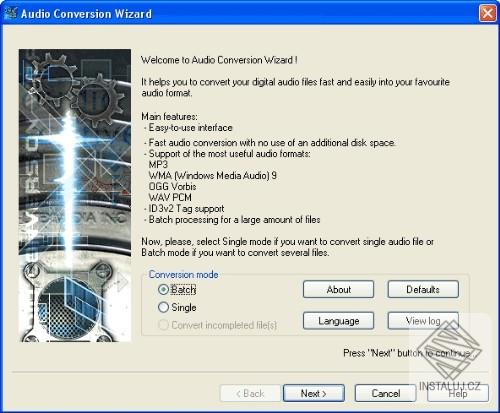Viewport: 500px width, 413px height.
Task: Restore settings with the Defaults button
Action: coord(423,289)
